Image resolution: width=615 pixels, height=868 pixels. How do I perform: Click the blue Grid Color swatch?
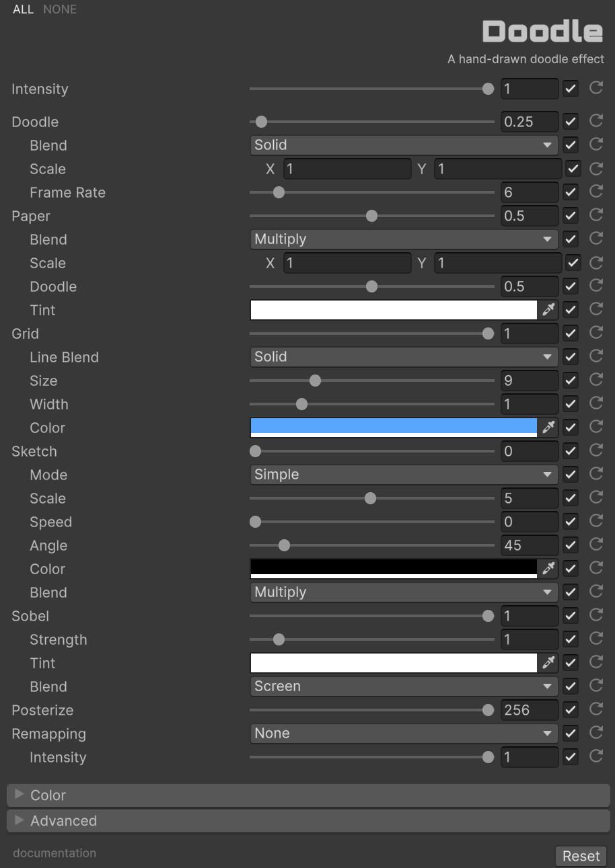[x=393, y=426]
